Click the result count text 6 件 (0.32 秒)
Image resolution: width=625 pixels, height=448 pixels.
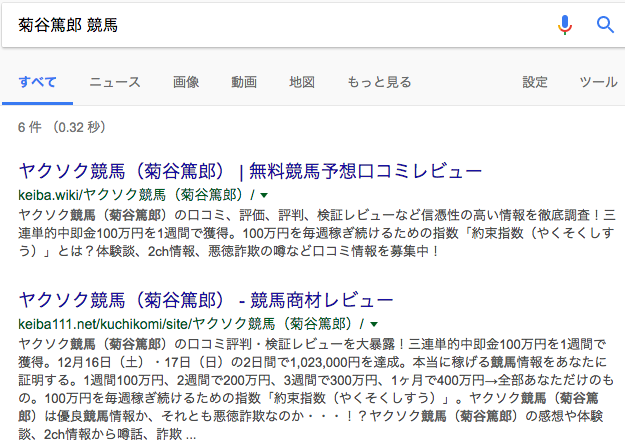62,127
